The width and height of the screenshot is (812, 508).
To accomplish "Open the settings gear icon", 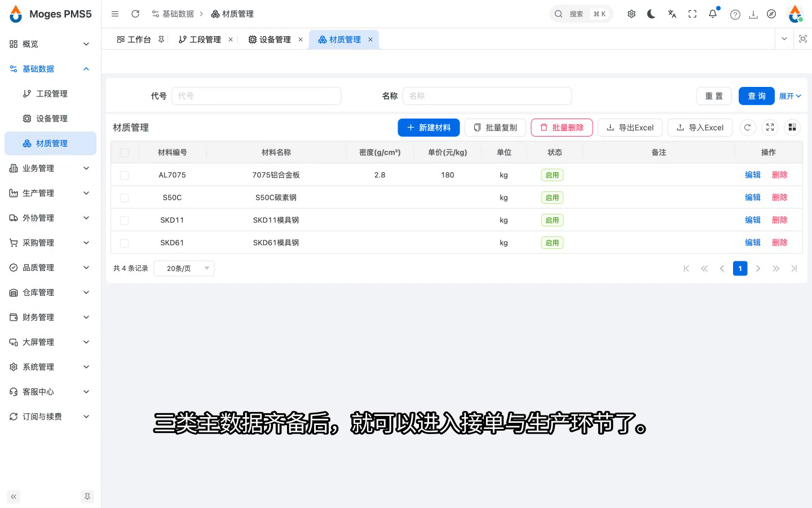I will point(632,14).
